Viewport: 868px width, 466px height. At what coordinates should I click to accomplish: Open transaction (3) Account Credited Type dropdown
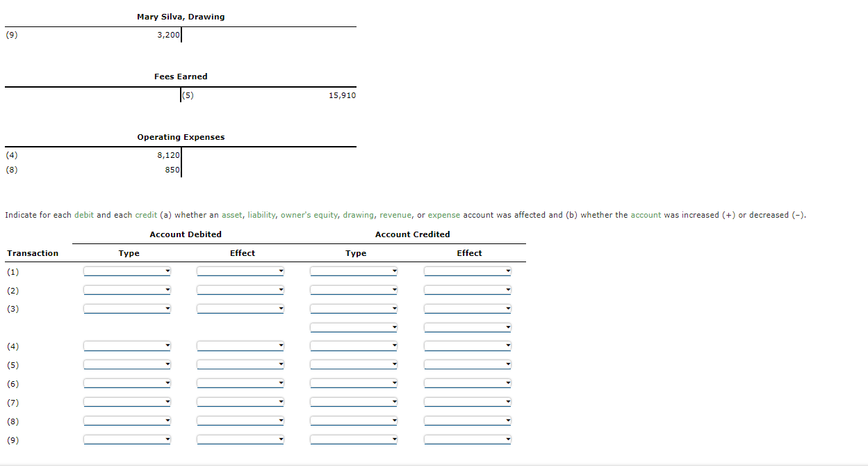click(354, 309)
